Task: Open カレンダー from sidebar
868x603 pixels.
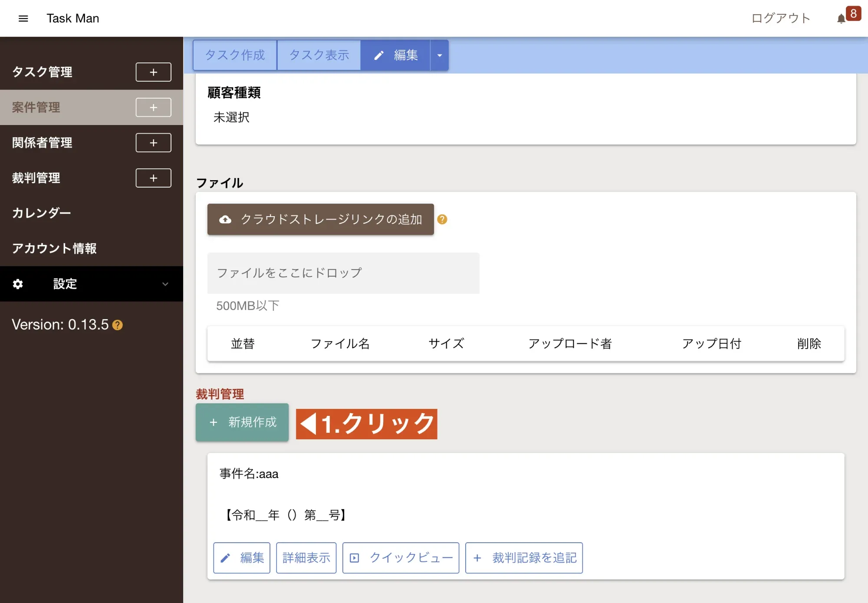Action: click(x=41, y=213)
